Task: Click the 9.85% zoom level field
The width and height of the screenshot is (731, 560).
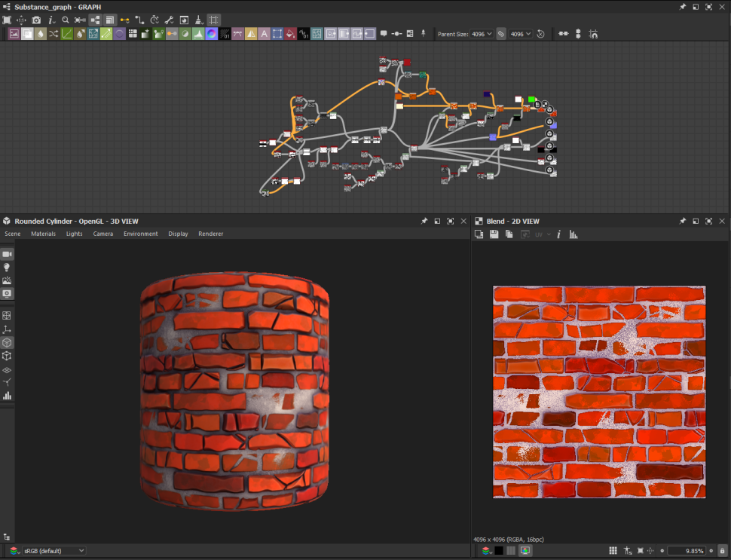Action: pos(687,551)
